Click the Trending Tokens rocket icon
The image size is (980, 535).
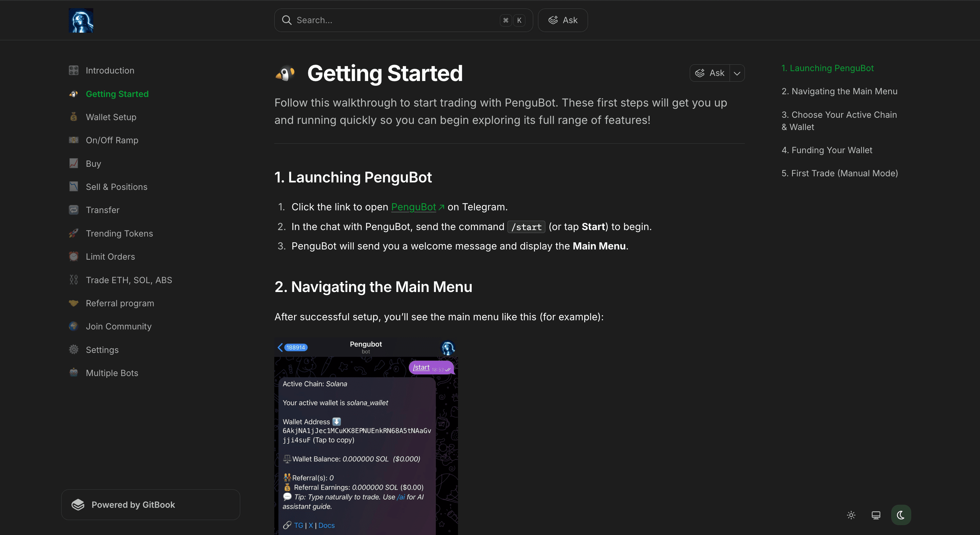click(x=73, y=233)
